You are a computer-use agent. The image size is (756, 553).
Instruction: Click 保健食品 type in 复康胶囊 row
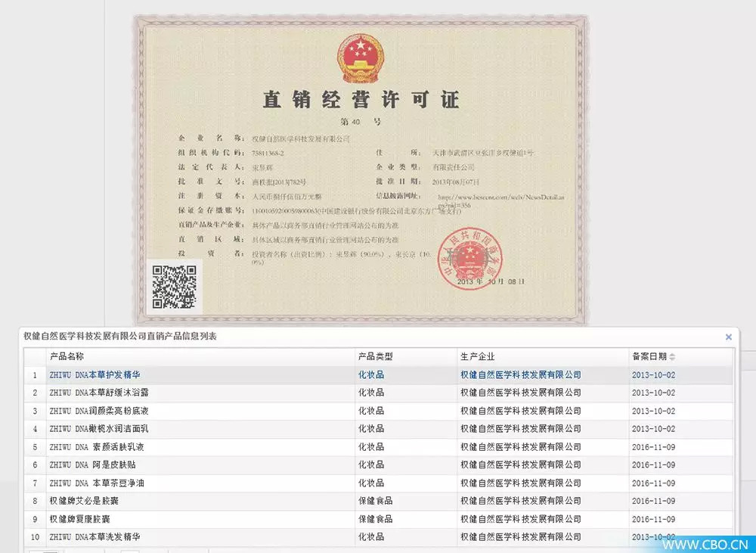tap(376, 519)
